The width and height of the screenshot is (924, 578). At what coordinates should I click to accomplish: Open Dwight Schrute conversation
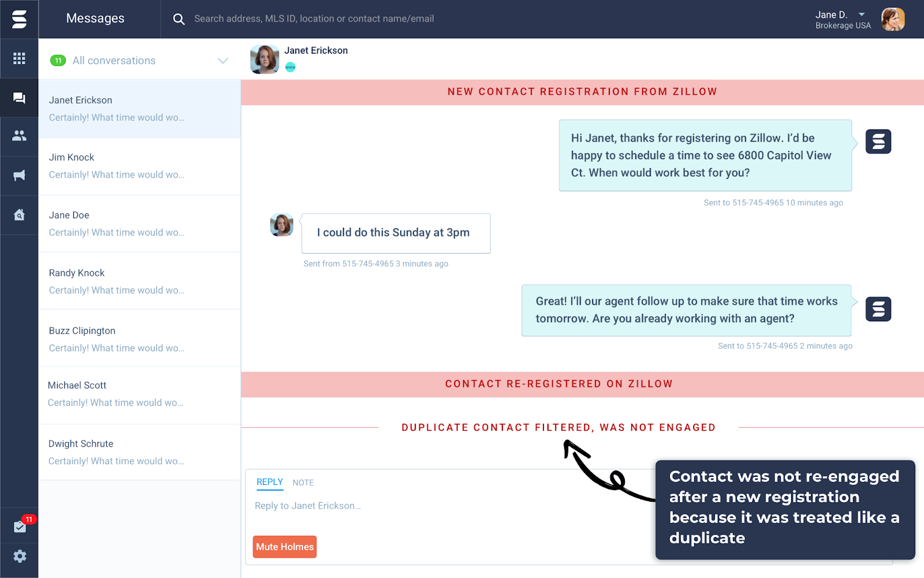(x=139, y=452)
